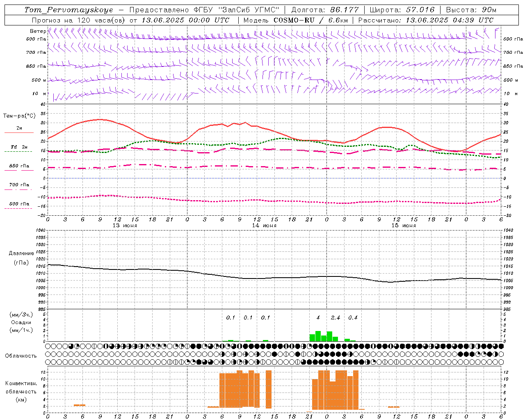
Task: Click the 3-hour precipitation value '0.4'
Action: (353, 318)
